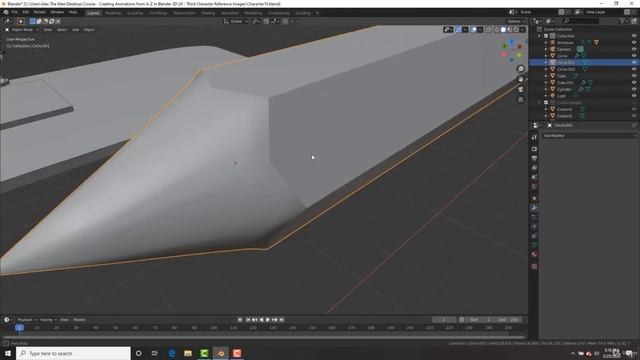Open the File menu

click(14, 12)
